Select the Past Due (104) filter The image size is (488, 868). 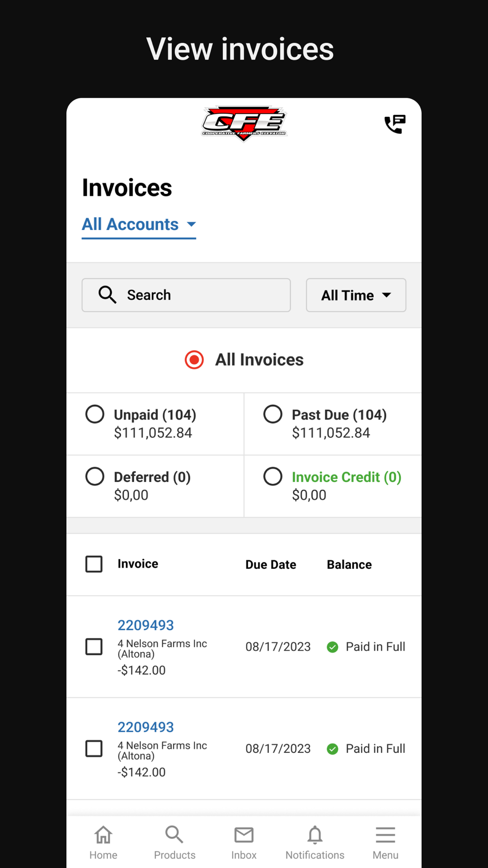tap(273, 414)
